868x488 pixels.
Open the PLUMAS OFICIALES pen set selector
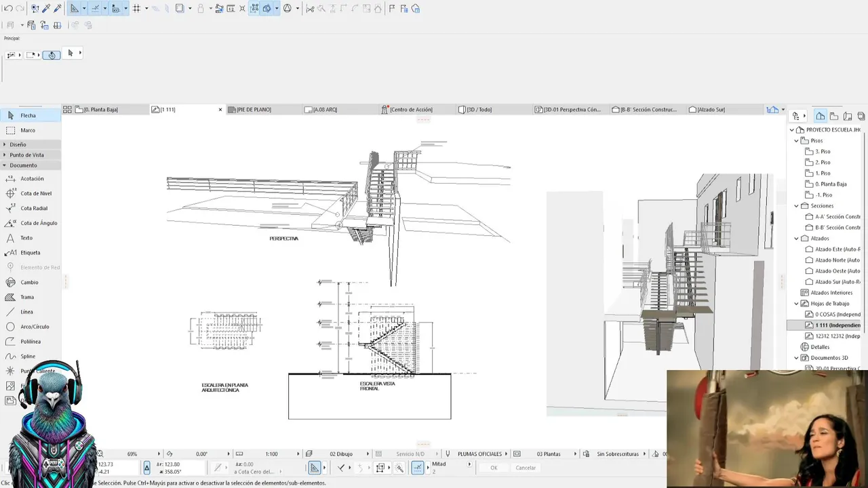[x=480, y=453]
